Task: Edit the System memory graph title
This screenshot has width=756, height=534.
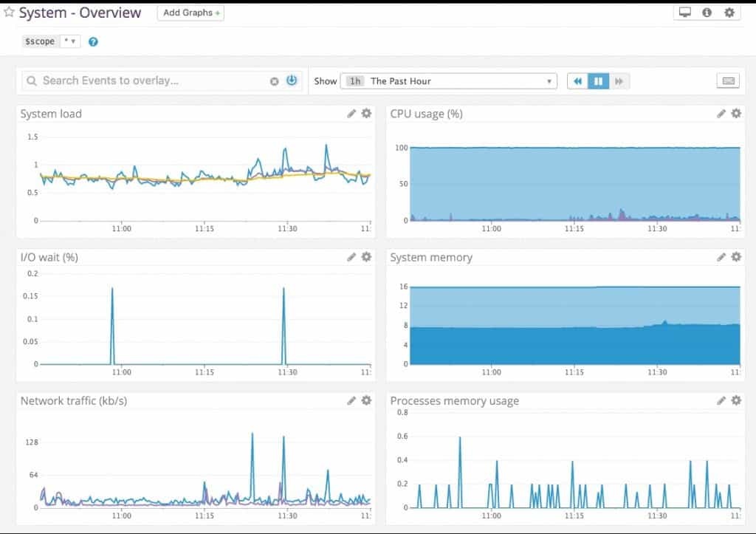Action: [x=721, y=256]
